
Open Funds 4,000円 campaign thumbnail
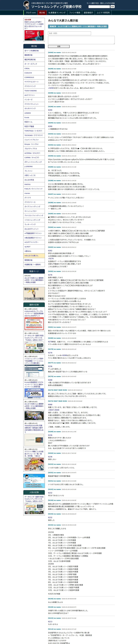[34, 393]
